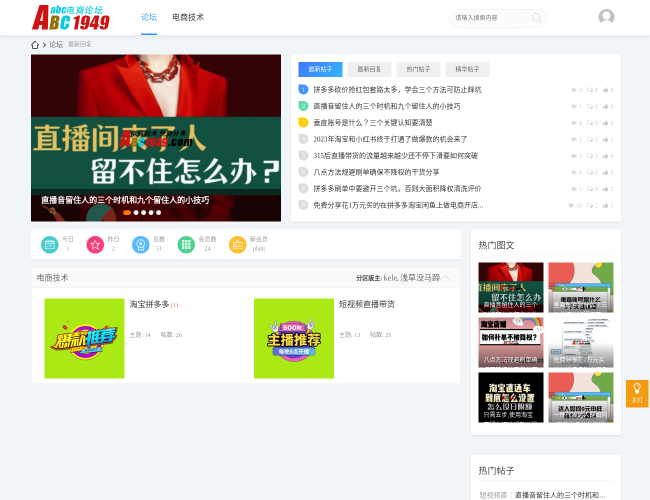Image resolution: width=650 pixels, height=500 pixels.
Task: Switch to the 最新回复 tab
Action: click(369, 70)
